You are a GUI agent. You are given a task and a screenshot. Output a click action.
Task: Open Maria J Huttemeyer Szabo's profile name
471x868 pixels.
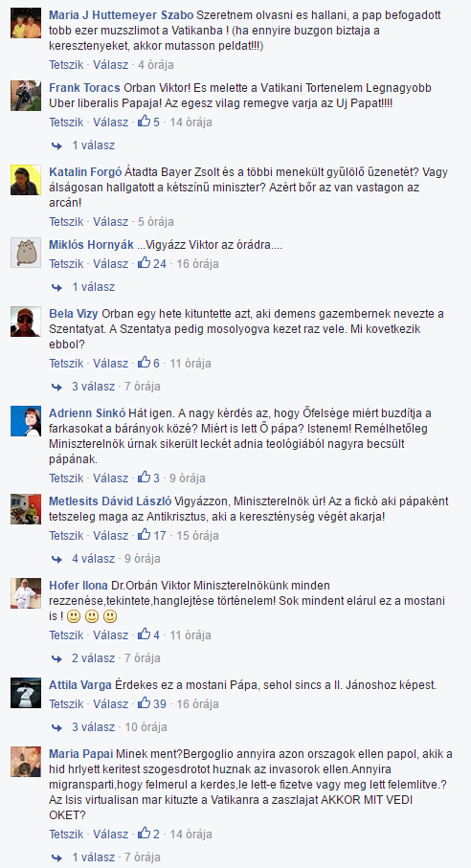122,13
